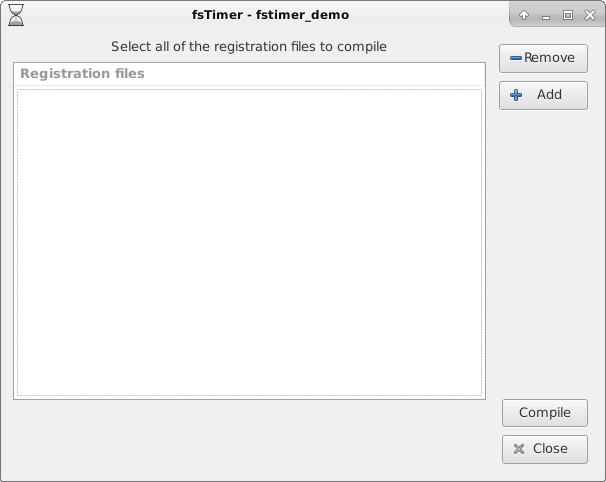Screen dimensions: 606x482
Task: Add a registration file to compile
Action: click(543, 95)
